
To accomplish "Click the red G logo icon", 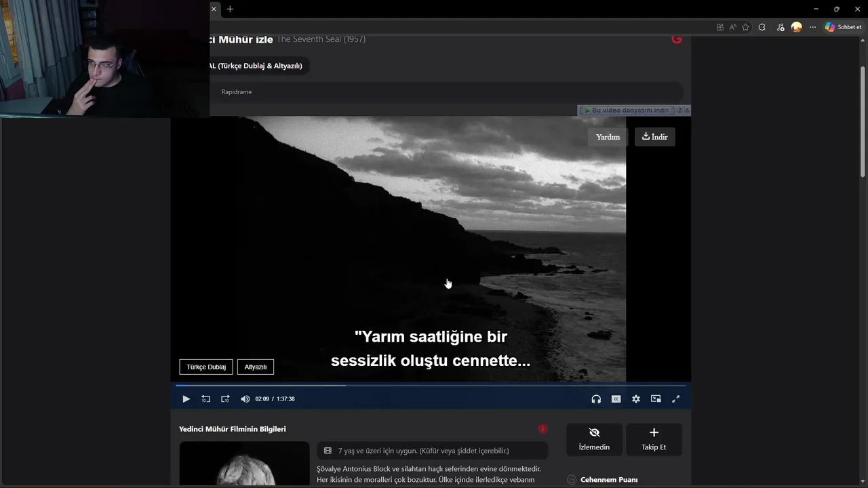I will coord(676,39).
